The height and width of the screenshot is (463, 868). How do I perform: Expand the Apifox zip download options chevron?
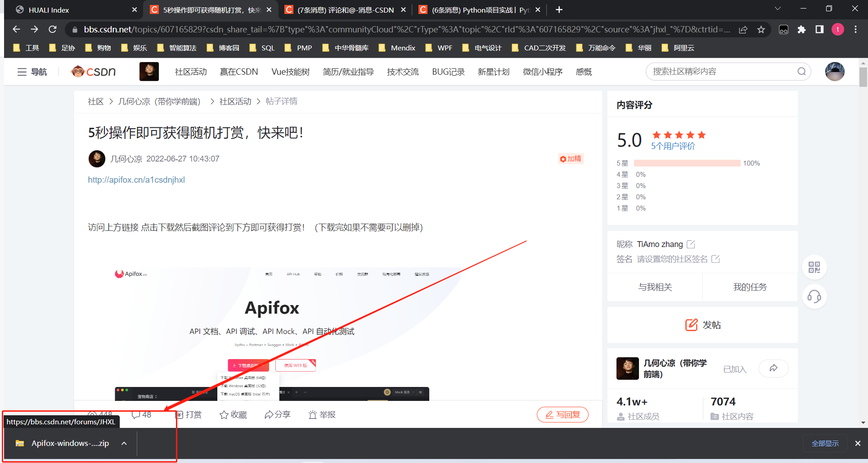[124, 443]
